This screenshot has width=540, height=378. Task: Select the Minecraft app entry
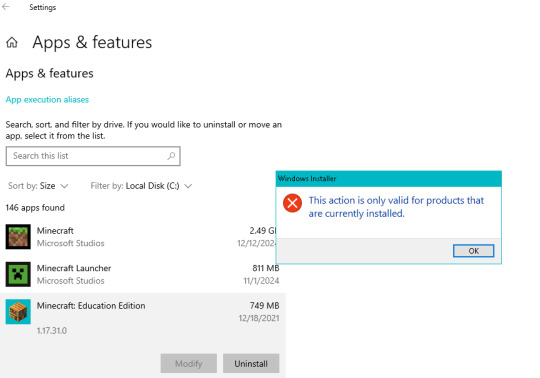(x=143, y=237)
